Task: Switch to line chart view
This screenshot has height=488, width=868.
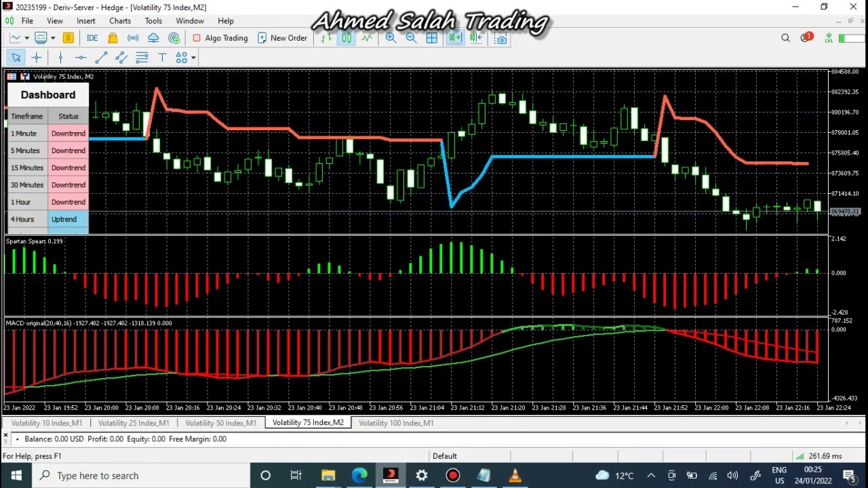Action: click(367, 38)
